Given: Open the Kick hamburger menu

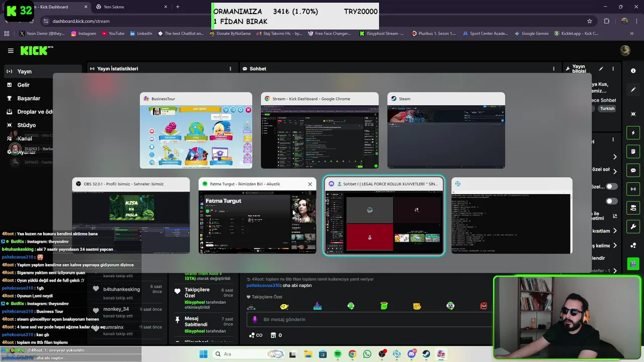Looking at the screenshot, I should point(11,50).
